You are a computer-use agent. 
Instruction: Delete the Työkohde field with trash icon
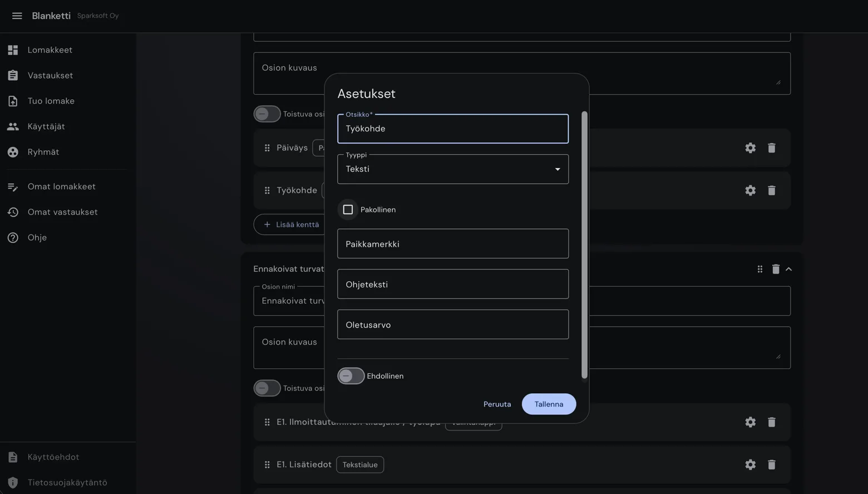(x=771, y=190)
